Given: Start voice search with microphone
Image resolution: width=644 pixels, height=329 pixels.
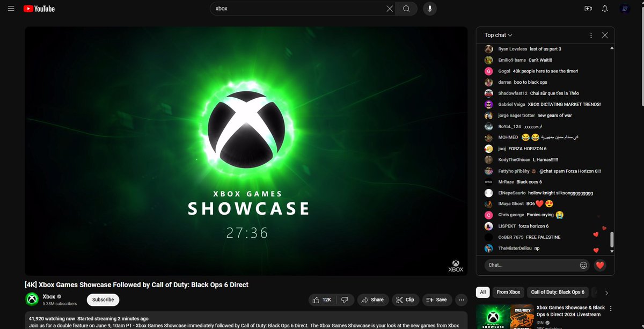Looking at the screenshot, I should point(429,9).
